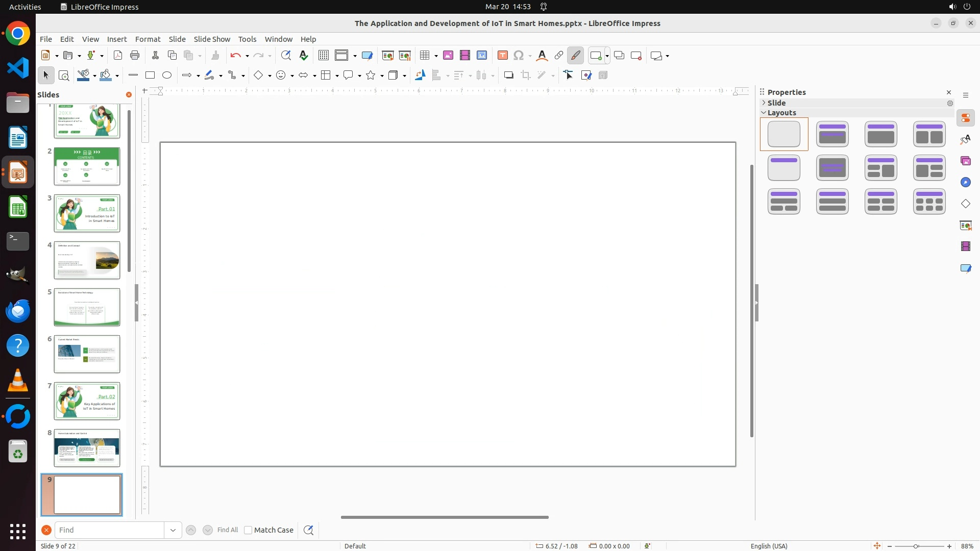Toggle the Shadow toolbar button
The image size is (980, 551).
tap(508, 76)
